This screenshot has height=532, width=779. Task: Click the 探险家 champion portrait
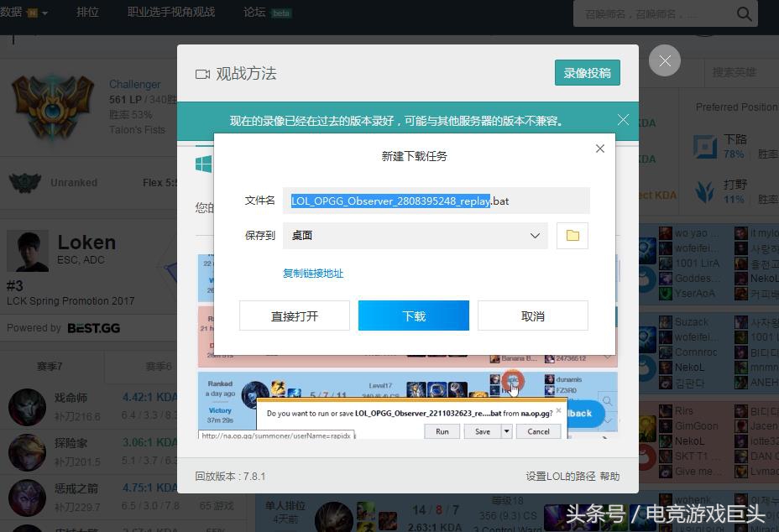coord(25,451)
